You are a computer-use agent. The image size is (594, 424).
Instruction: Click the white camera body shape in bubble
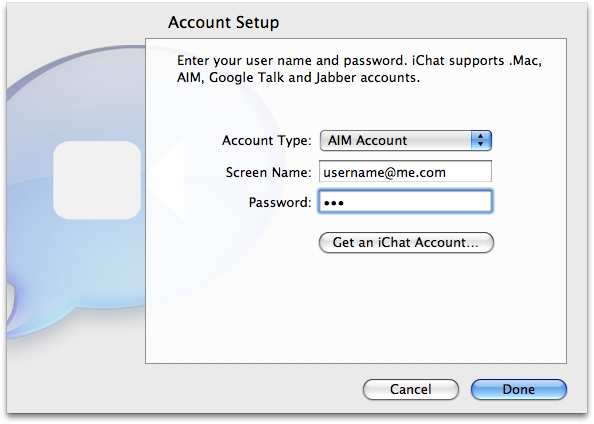pos(97,180)
